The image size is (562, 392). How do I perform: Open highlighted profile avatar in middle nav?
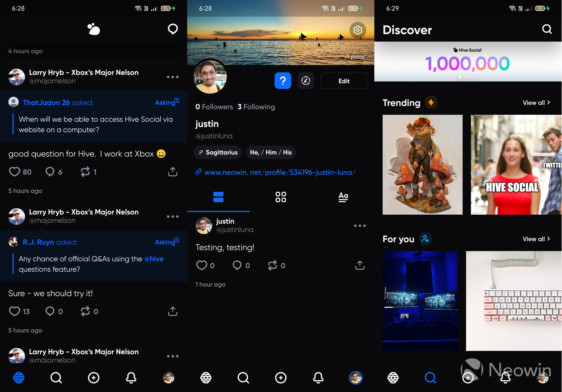coord(356,378)
